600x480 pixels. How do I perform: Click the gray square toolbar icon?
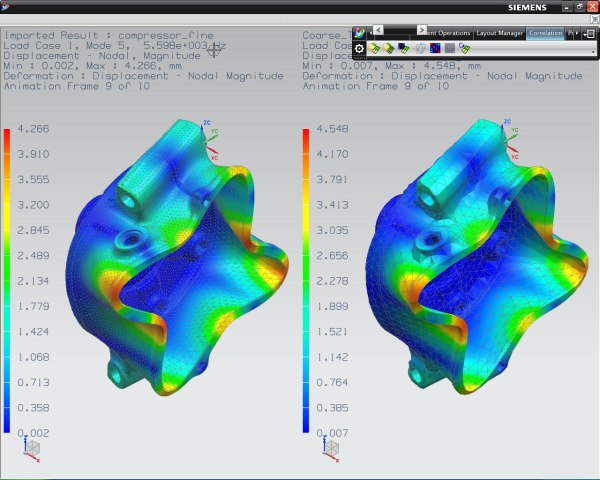[x=450, y=48]
